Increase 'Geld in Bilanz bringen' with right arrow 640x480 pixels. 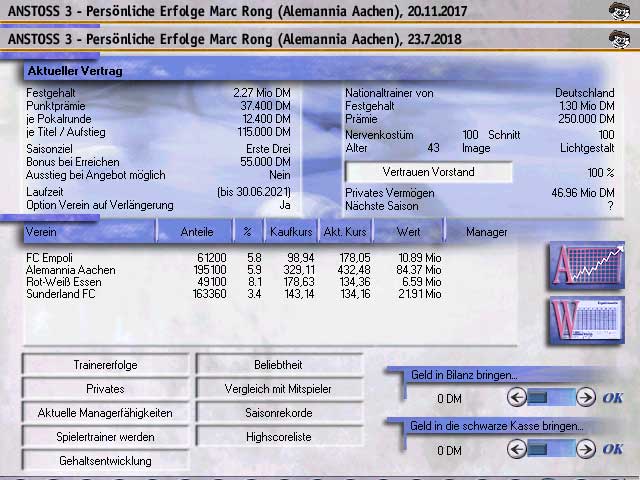pos(586,397)
